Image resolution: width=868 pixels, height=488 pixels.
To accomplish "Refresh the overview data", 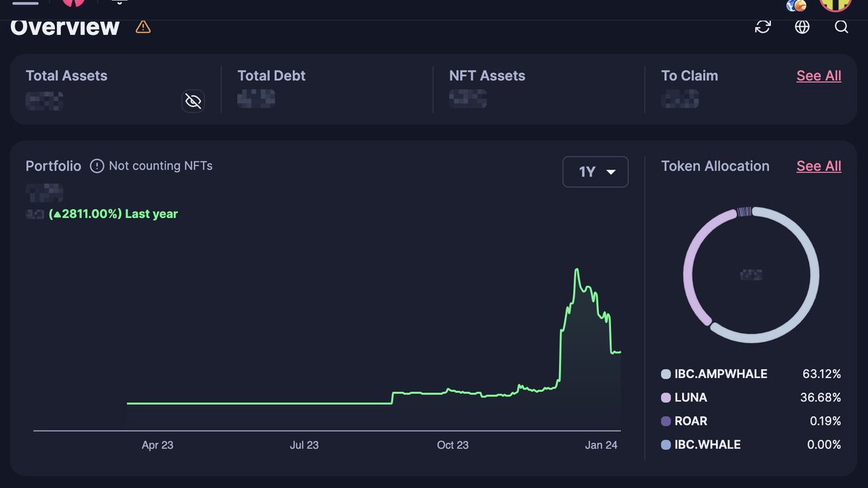I will [763, 27].
